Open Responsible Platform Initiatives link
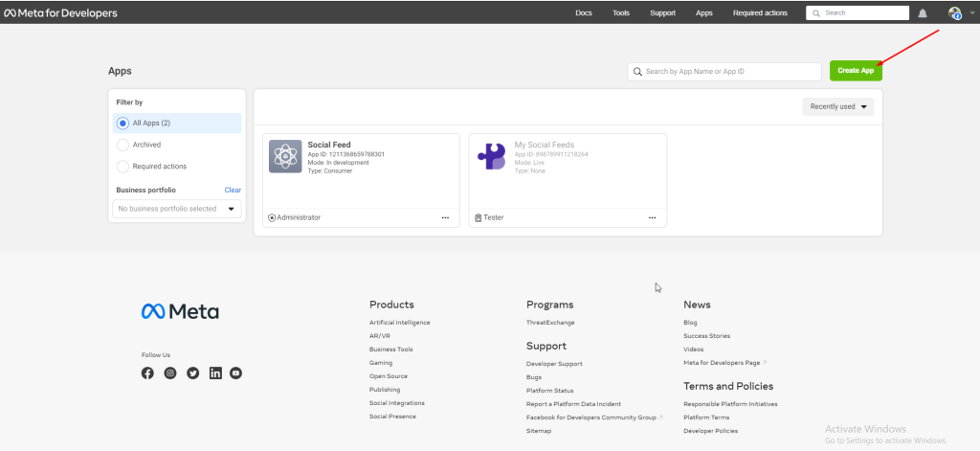The width and height of the screenshot is (980, 451). tap(730, 404)
